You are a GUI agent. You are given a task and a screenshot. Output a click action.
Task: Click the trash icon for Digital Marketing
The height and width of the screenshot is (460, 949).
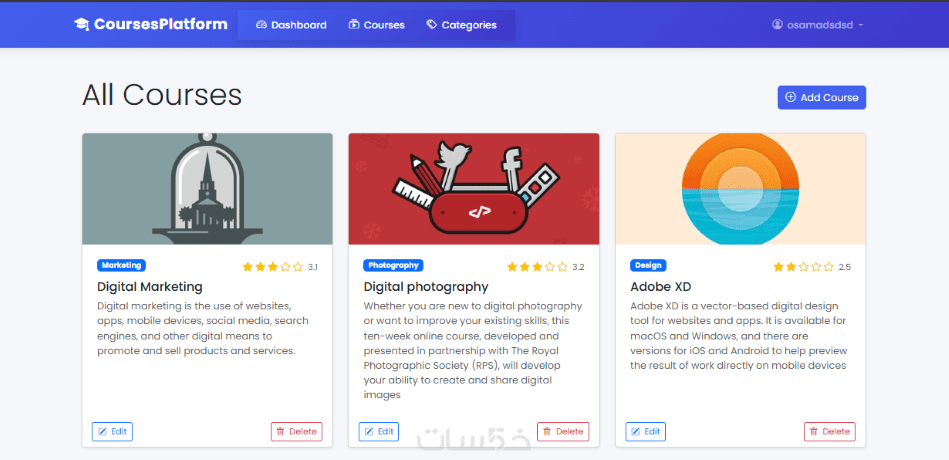[x=280, y=432]
